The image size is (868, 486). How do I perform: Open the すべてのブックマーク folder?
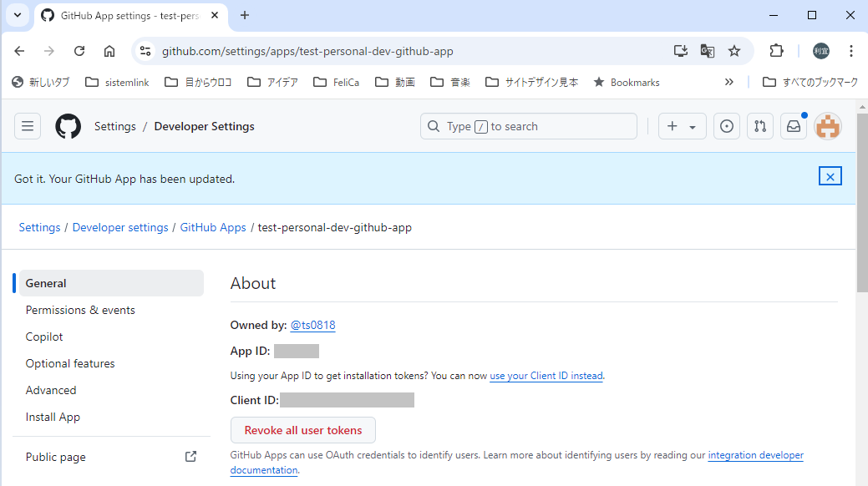(810, 82)
